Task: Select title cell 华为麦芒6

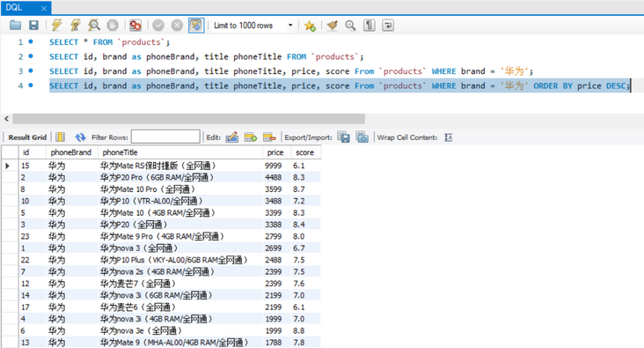Action: pos(180,307)
